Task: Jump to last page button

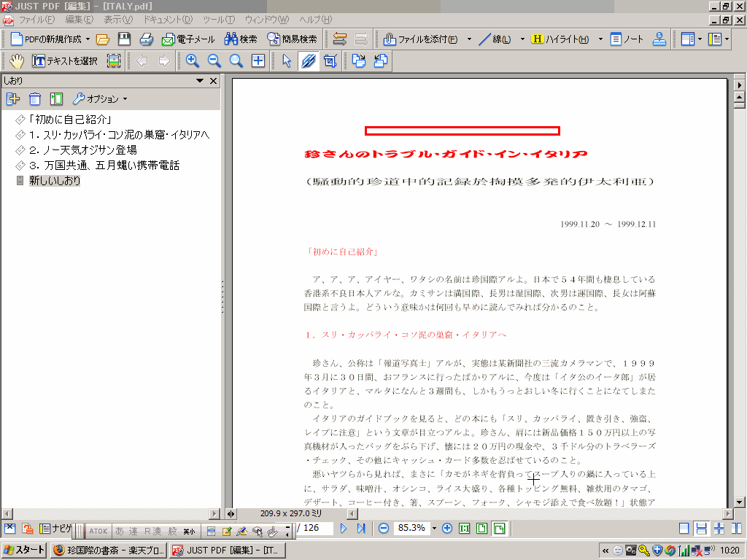Action: pos(360,528)
